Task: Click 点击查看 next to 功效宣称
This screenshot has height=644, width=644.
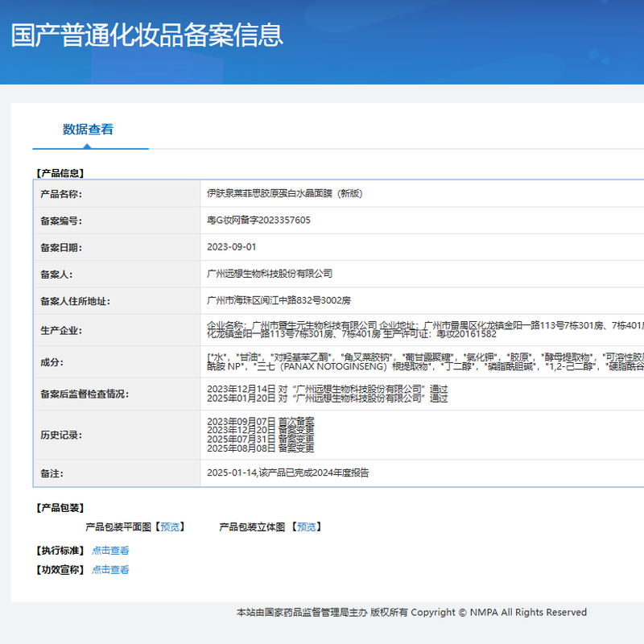Action: coord(110,569)
